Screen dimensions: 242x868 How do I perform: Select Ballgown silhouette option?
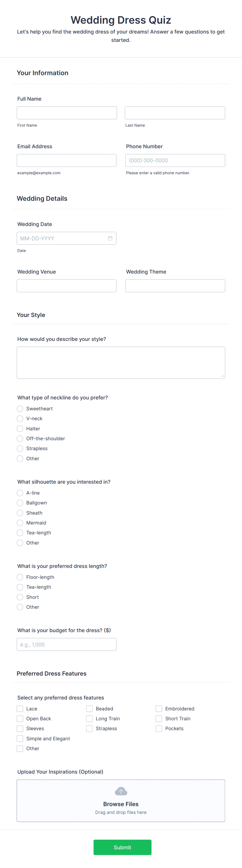pos(20,503)
